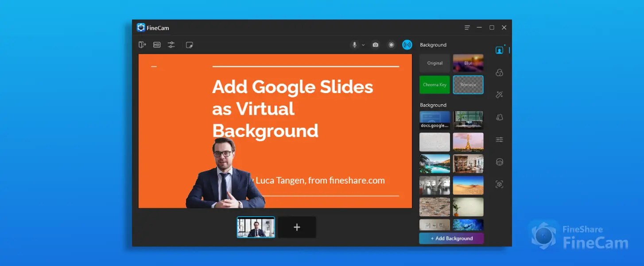
Task: Expand the microphone selection dropdown
Action: coord(363,44)
